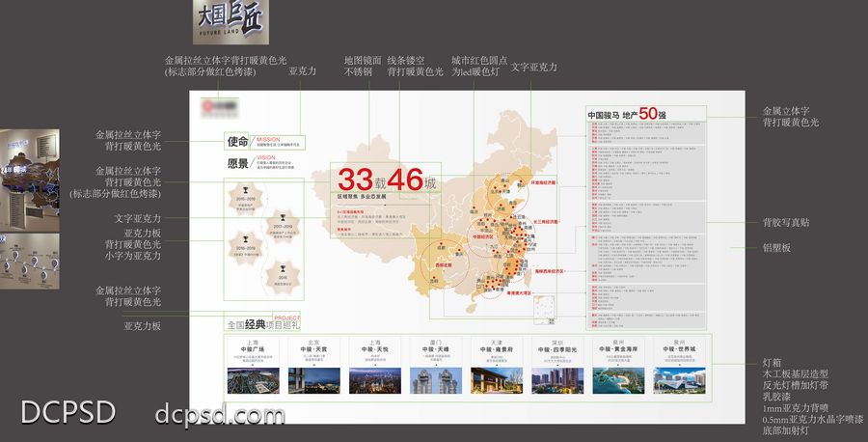Open the 中骏·世界城 project photo
The image size is (868, 442).
pyautogui.click(x=679, y=380)
